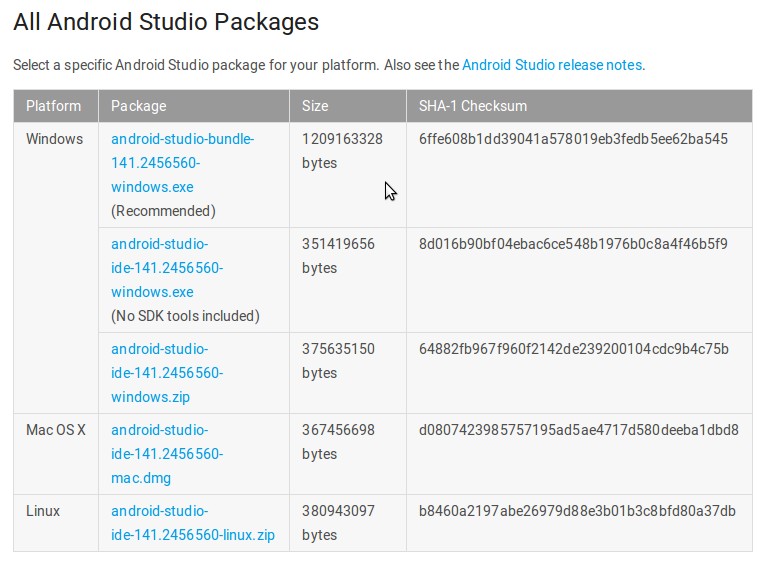Click the Platform column header
The height and width of the screenshot is (561, 761).
click(x=55, y=106)
